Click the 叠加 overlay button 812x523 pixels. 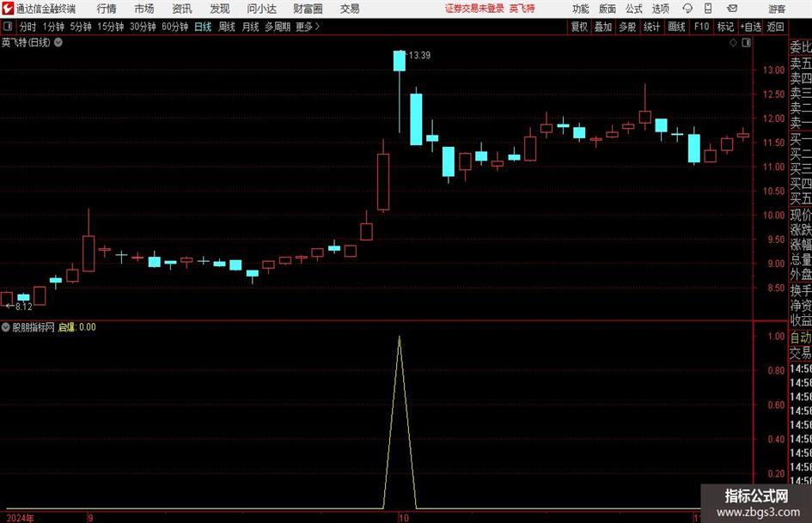point(603,27)
